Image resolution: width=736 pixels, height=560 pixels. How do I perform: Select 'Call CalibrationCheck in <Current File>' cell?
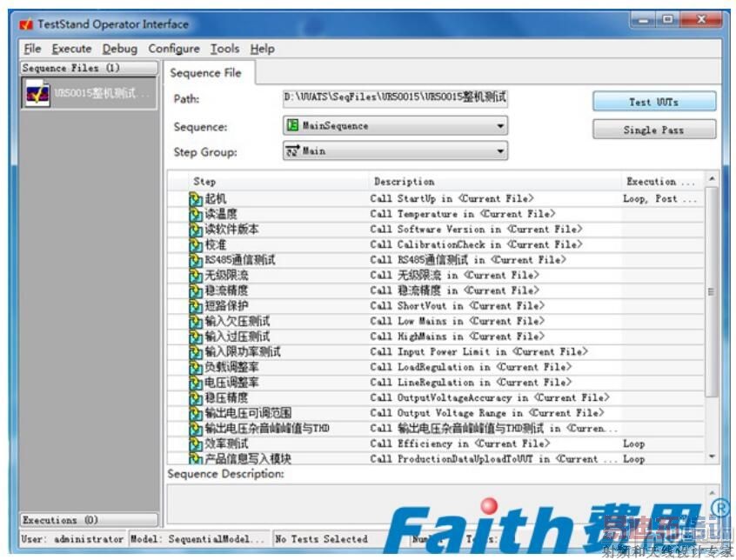[x=477, y=245]
